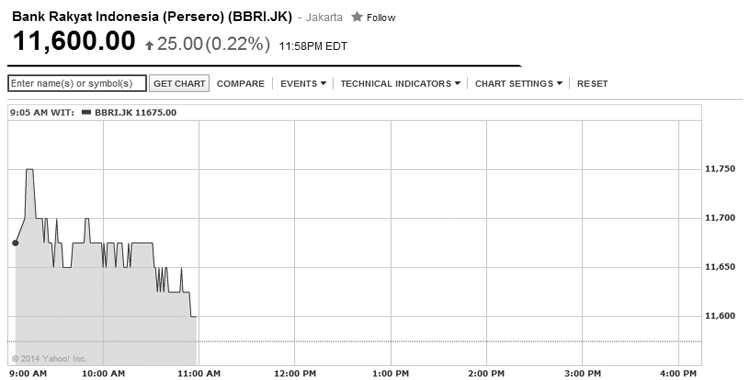Image resolution: width=750 pixels, height=380 pixels.
Task: Click the Follow link
Action: [381, 18]
